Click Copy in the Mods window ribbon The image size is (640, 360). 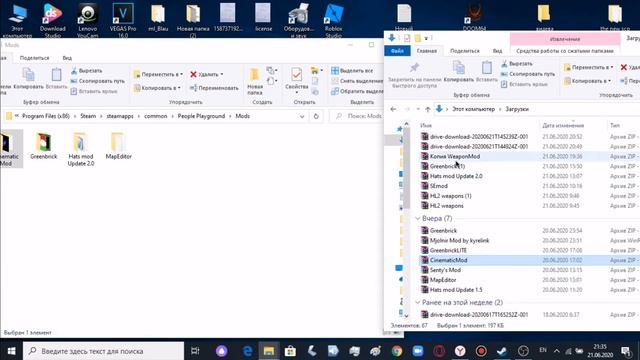pyautogui.click(x=28, y=79)
